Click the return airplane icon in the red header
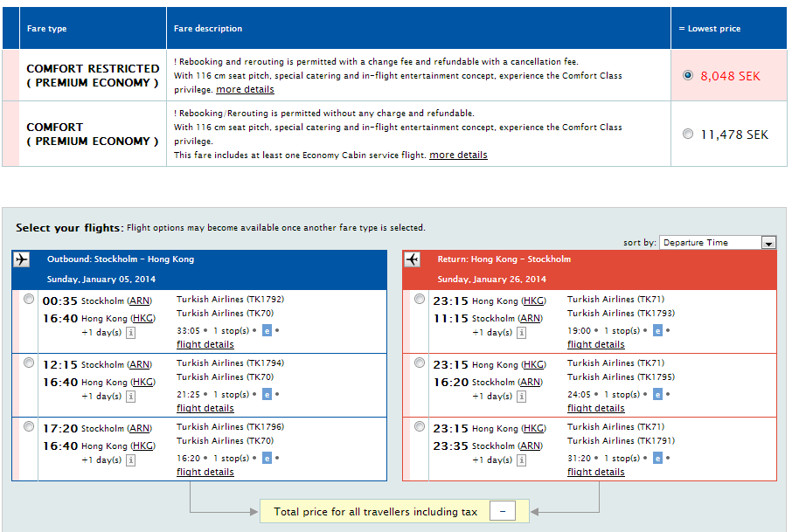 [x=413, y=259]
